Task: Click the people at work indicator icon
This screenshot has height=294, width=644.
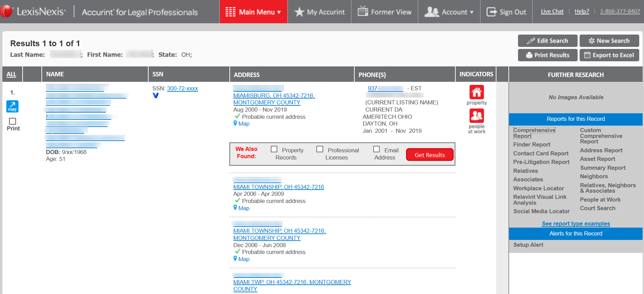Action: (x=476, y=116)
